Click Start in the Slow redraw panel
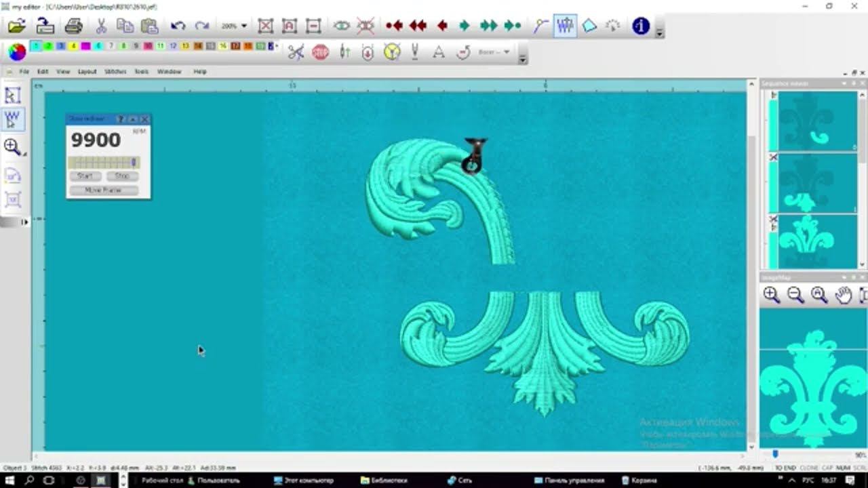Image resolution: width=868 pixels, height=488 pixels. pyautogui.click(x=85, y=176)
